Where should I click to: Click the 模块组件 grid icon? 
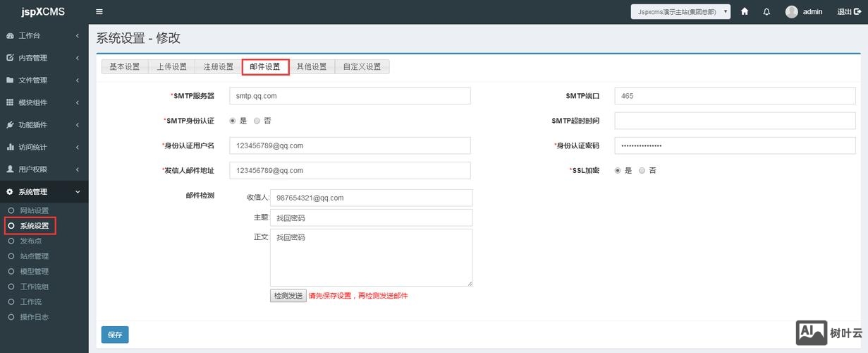[10, 102]
